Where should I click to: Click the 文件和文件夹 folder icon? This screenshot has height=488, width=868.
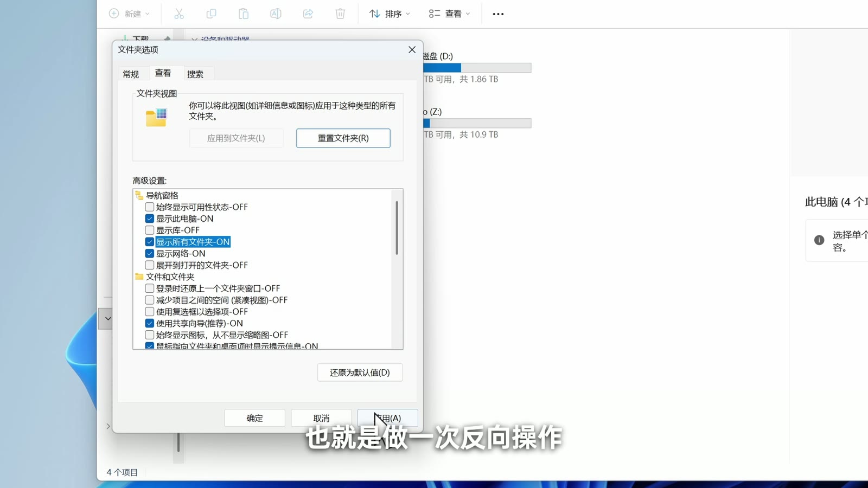[x=139, y=277]
